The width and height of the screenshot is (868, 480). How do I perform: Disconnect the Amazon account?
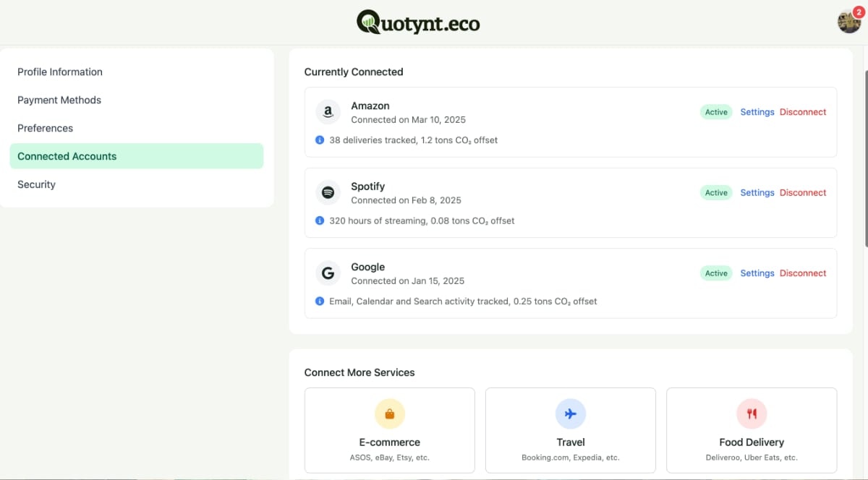(803, 112)
